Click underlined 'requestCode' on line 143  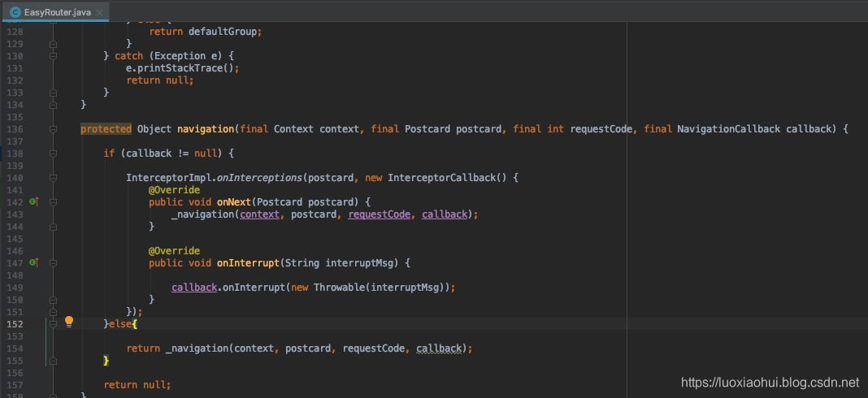click(x=380, y=214)
